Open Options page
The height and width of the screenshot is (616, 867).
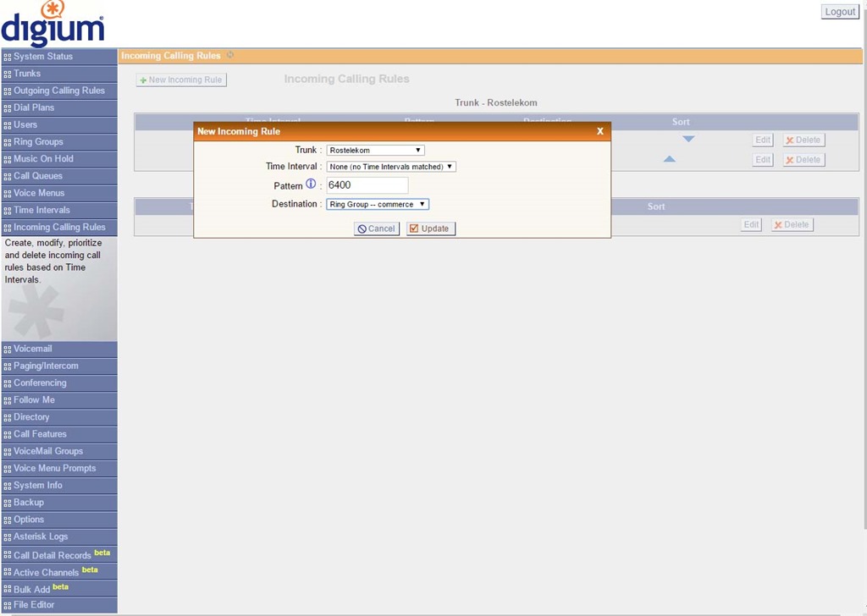pos(59,520)
